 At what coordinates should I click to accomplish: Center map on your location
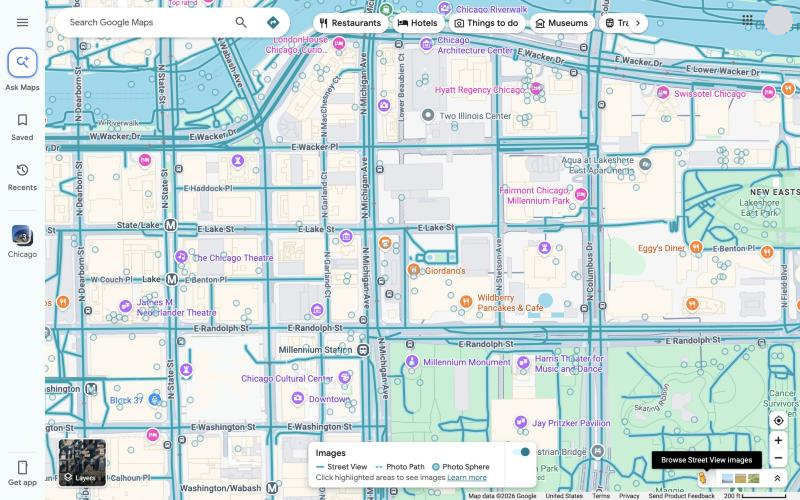point(778,420)
